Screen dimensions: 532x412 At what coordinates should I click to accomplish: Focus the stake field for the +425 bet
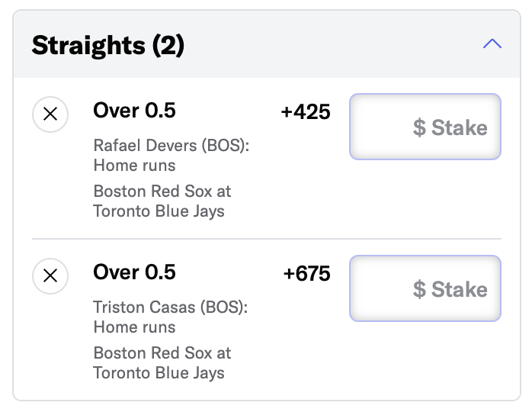tap(425, 127)
